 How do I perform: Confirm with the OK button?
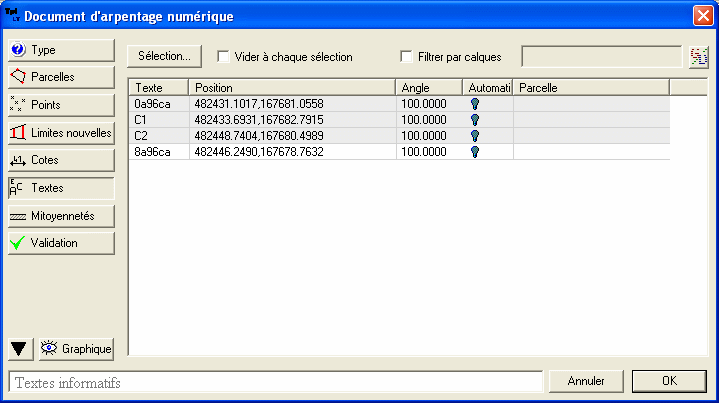click(669, 381)
